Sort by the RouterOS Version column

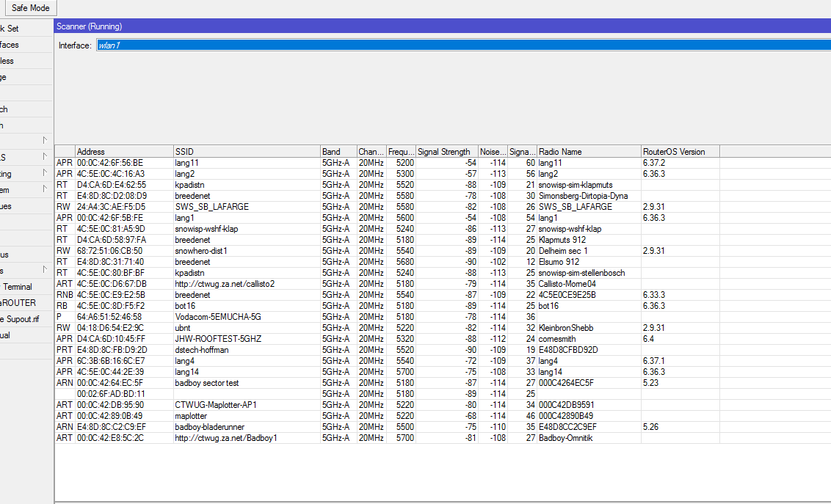tap(679, 152)
